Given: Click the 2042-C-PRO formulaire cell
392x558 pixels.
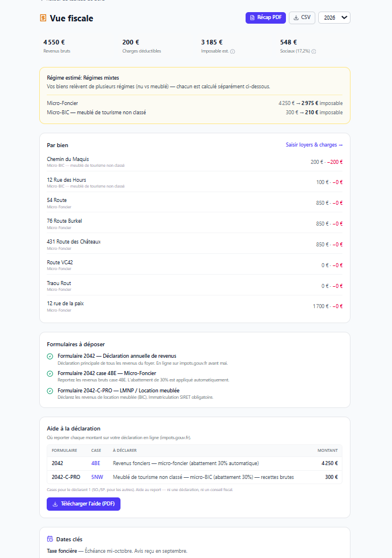Looking at the screenshot, I should pyautogui.click(x=66, y=477).
